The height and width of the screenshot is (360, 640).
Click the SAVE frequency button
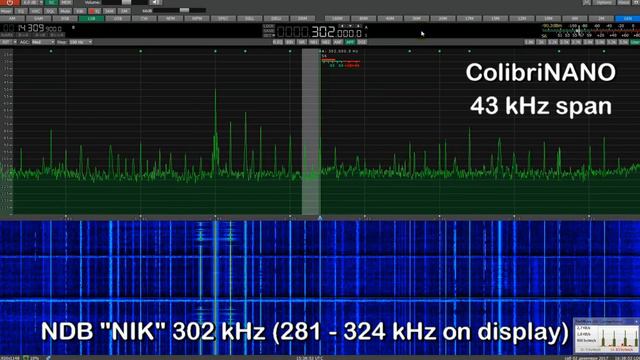(269, 31)
